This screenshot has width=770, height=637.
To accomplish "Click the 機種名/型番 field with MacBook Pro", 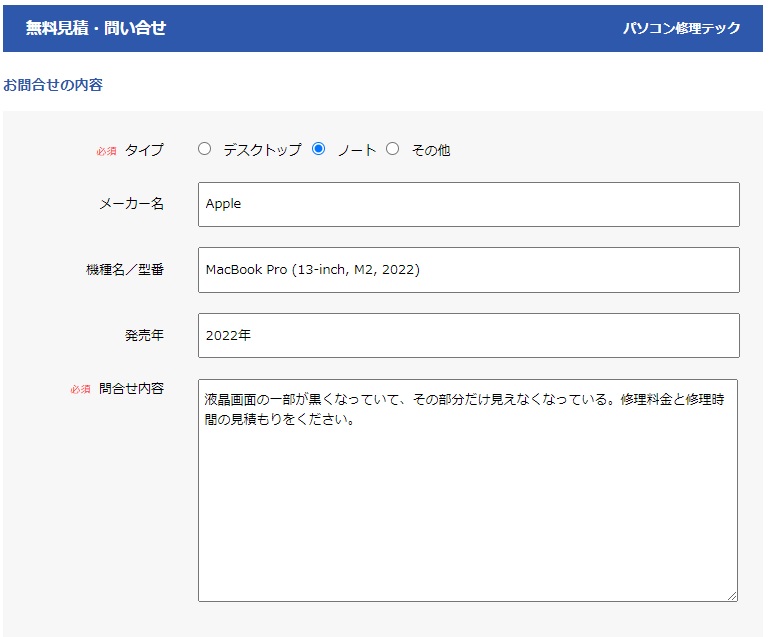I will [x=468, y=270].
